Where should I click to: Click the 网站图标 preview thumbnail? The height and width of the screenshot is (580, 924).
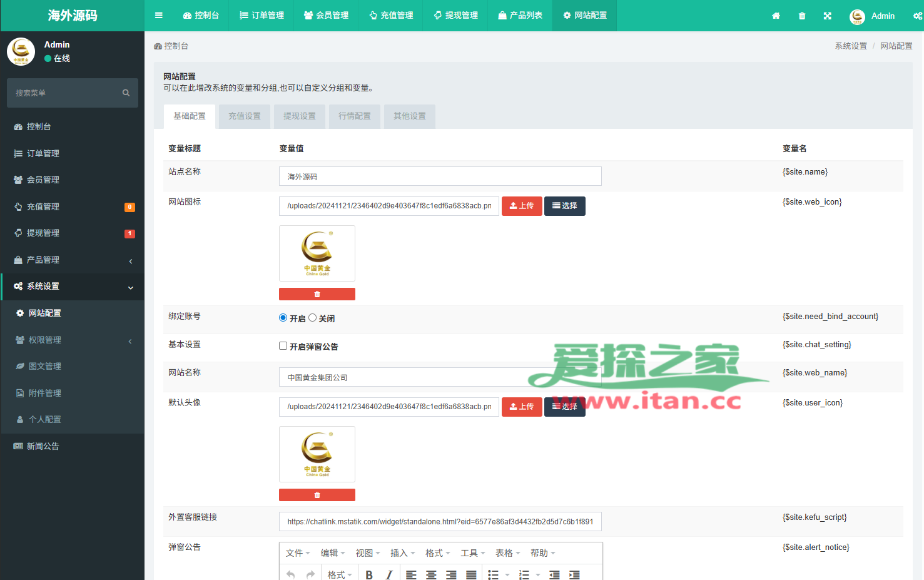coord(317,253)
